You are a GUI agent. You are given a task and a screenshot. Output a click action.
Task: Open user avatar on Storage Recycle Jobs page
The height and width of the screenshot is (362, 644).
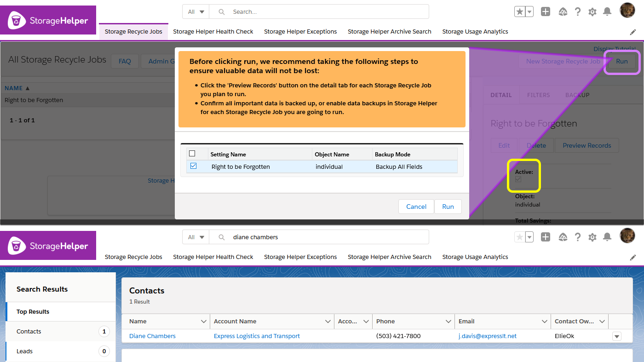pyautogui.click(x=627, y=10)
